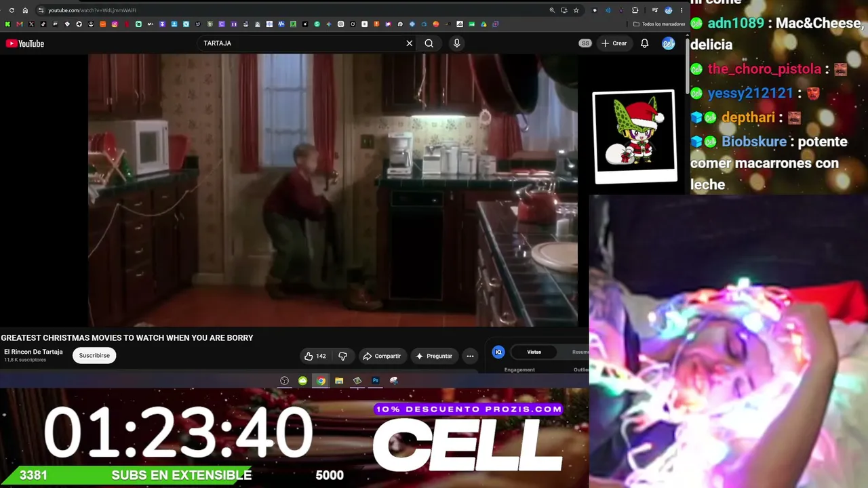Open Photoshop from the taskbar
The height and width of the screenshot is (488, 868).
(x=376, y=381)
